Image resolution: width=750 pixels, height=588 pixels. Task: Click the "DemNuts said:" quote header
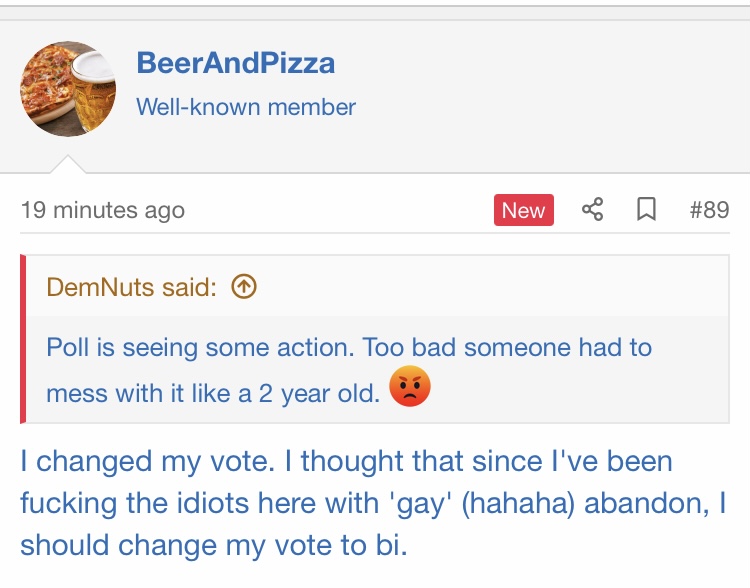coord(131,287)
